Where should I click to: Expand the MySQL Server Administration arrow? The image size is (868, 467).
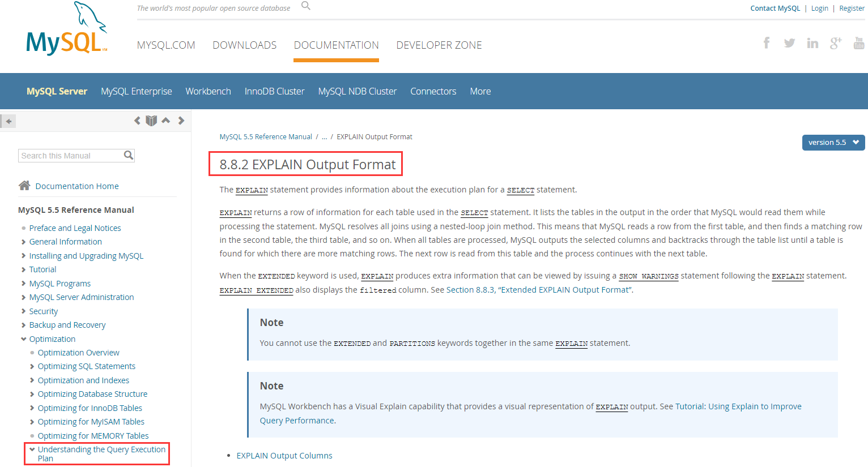tap(24, 298)
